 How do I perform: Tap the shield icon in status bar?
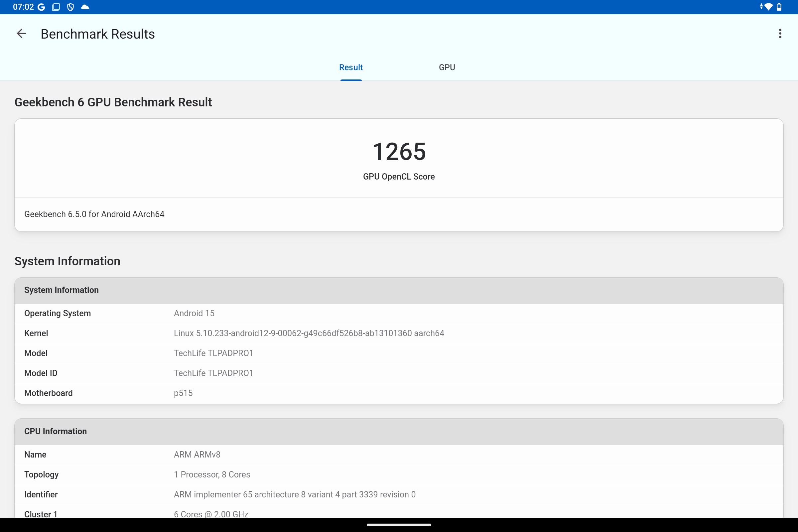[70, 7]
